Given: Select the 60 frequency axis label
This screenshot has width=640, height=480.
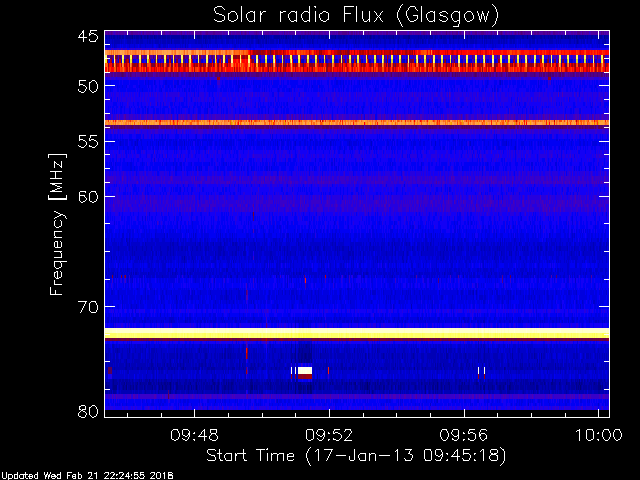Looking at the screenshot, I should [88, 197].
